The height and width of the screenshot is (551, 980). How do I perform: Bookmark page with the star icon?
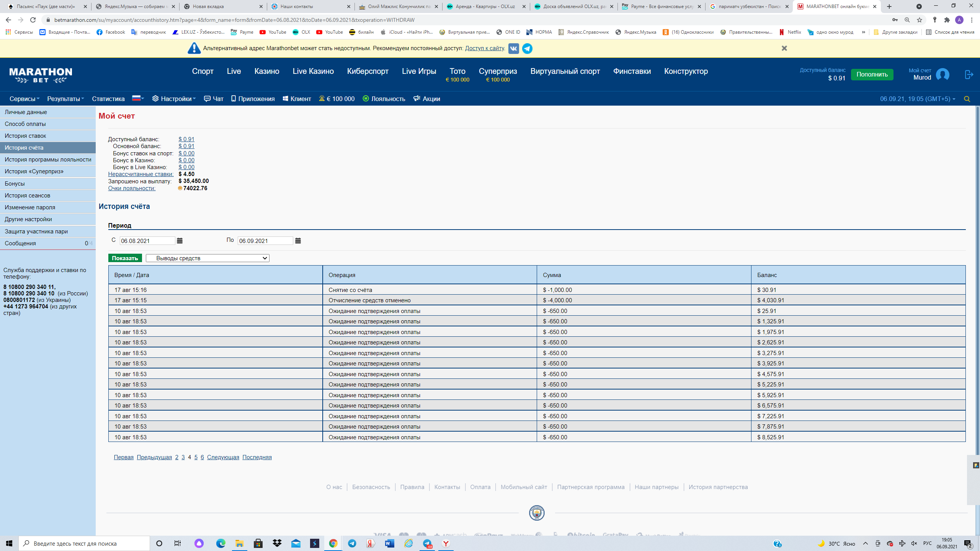[x=920, y=20]
